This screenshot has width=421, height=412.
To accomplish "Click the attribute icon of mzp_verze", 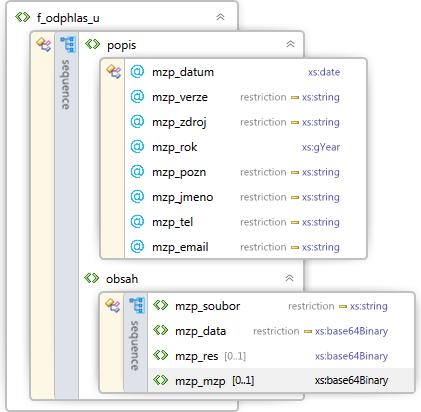I will tap(137, 97).
